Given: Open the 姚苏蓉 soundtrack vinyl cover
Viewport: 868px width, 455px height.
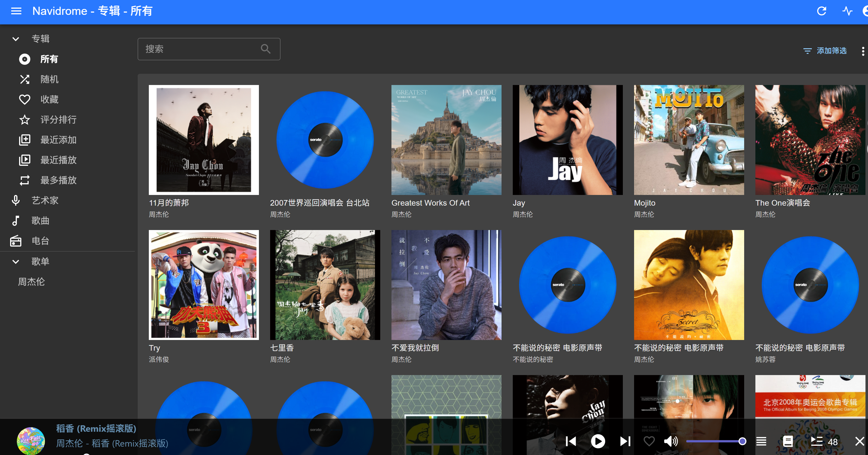Looking at the screenshot, I should point(810,285).
